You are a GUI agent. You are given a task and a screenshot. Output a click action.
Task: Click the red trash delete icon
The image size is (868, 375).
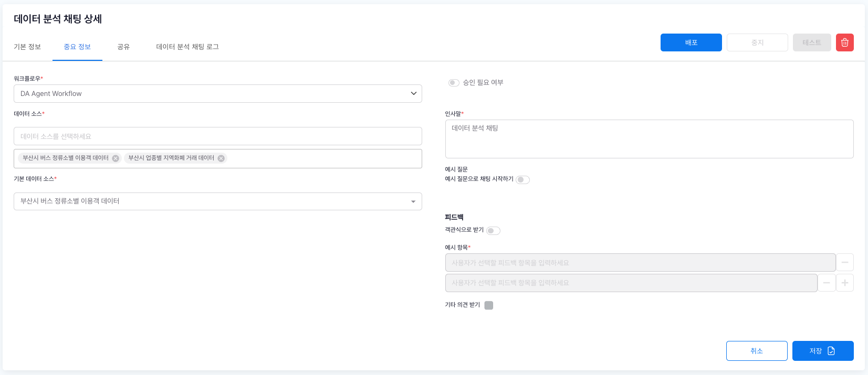tap(844, 42)
